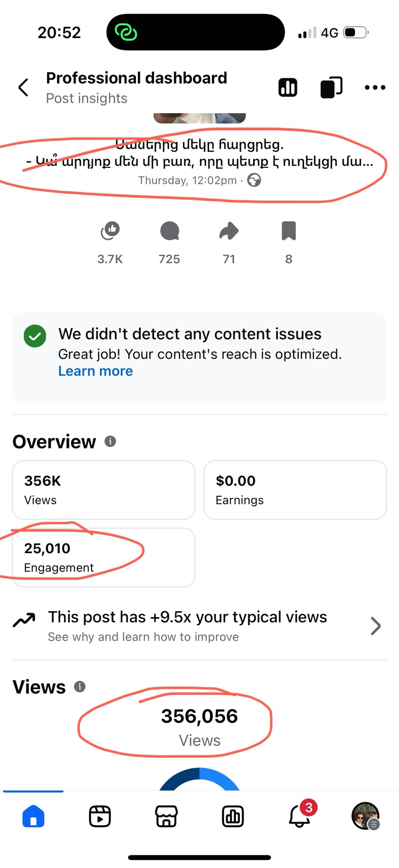Switch to the Reels video tab
This screenshot has width=399, height=868.
click(x=100, y=816)
